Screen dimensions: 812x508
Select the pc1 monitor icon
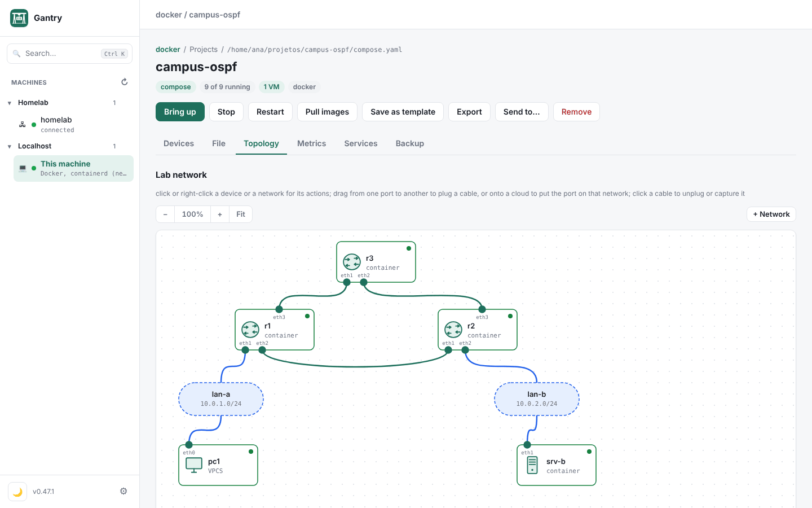pos(194,465)
